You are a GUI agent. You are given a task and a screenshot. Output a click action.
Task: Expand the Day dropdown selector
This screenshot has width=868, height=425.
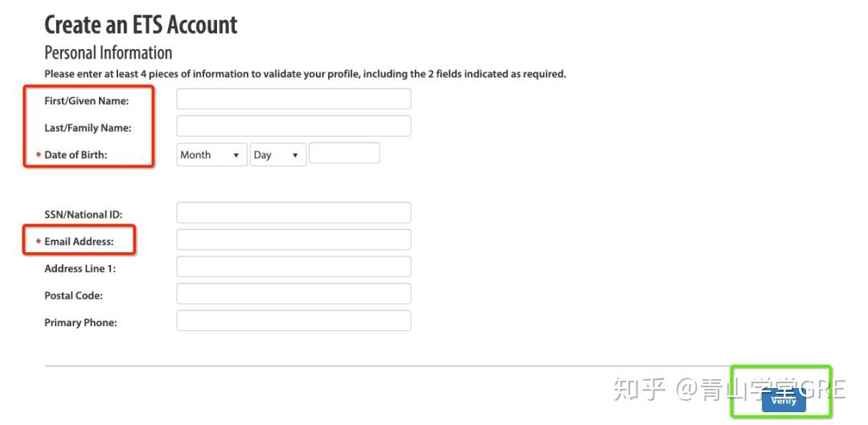[x=278, y=155]
